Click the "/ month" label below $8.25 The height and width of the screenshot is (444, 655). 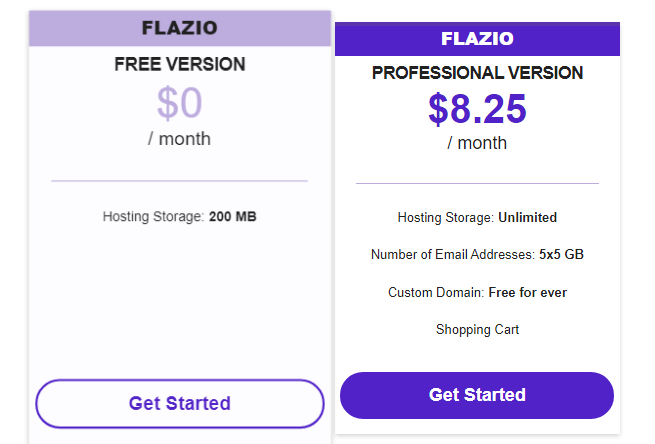click(477, 143)
